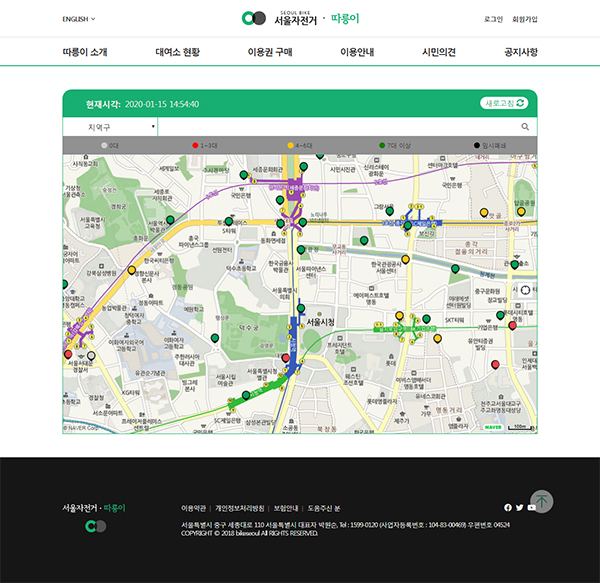Focus the station search input field
The width and height of the screenshot is (600, 583).
click(x=339, y=127)
